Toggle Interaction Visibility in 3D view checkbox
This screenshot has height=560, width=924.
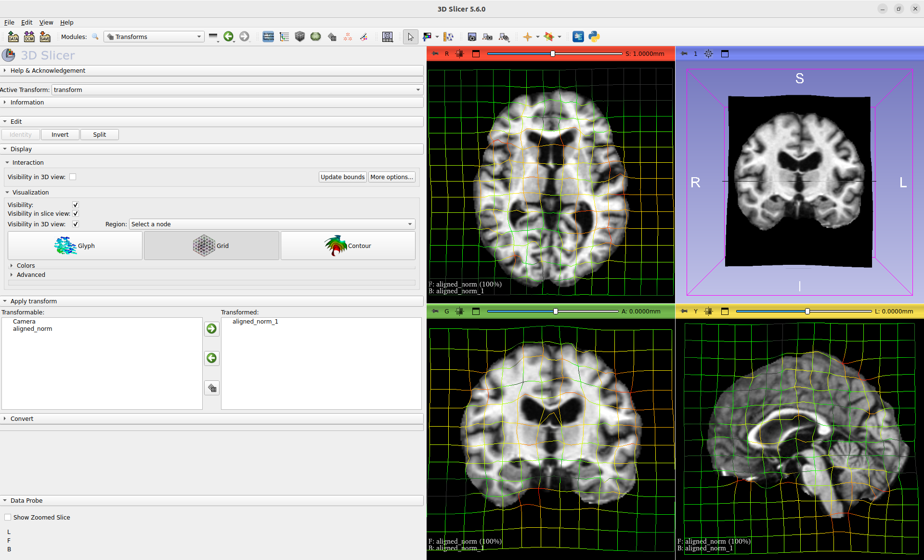click(x=73, y=177)
